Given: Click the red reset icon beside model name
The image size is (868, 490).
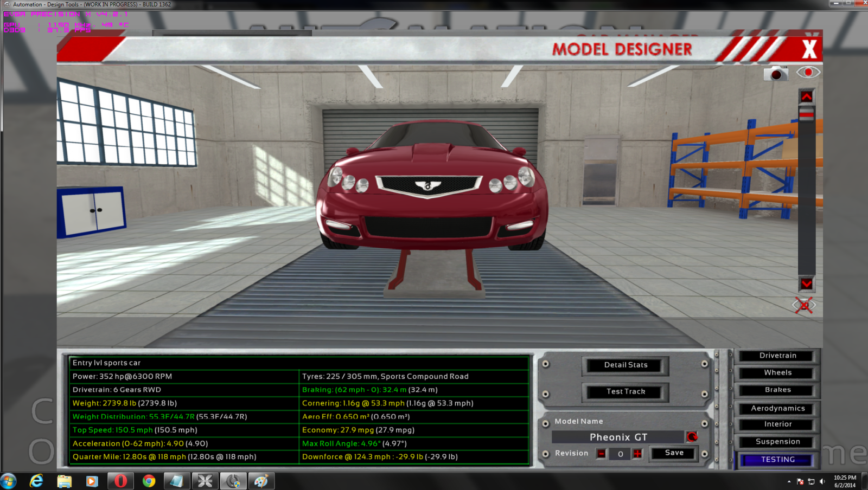Looking at the screenshot, I should [692, 437].
